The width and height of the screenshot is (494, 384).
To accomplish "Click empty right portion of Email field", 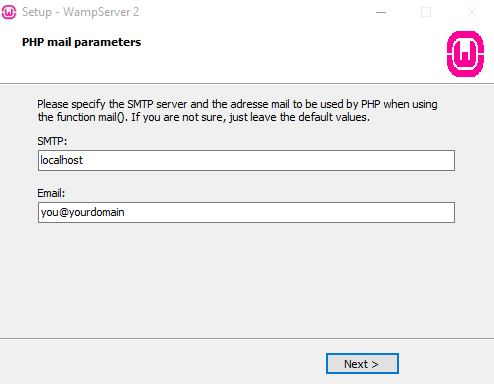I will coord(300,212).
